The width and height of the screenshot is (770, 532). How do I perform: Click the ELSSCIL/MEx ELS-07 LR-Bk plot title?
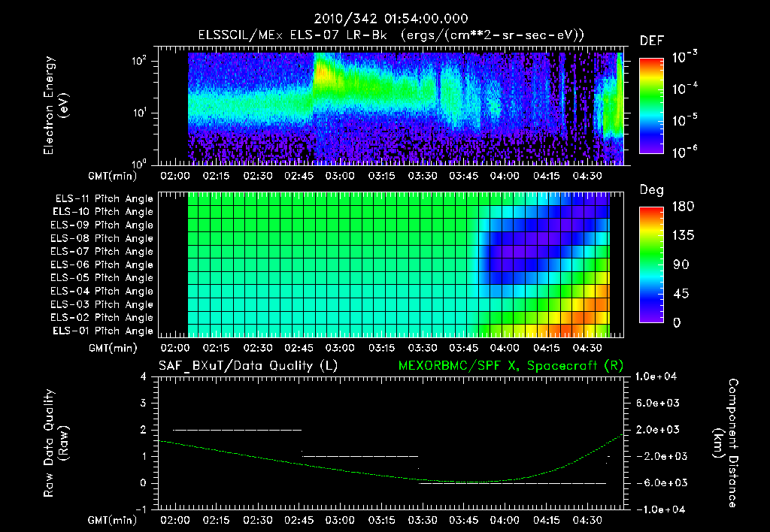pyautogui.click(x=391, y=35)
